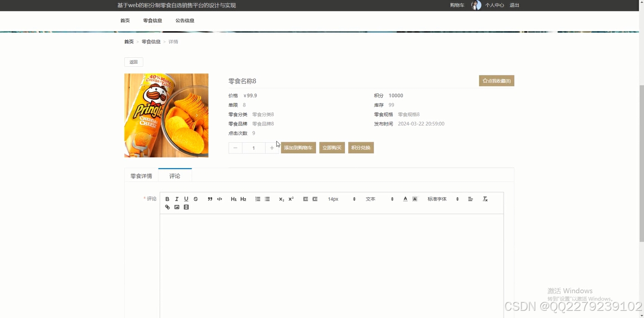The height and width of the screenshot is (318, 644).
Task: Toggle bold formatting in comment editor
Action: [167, 199]
